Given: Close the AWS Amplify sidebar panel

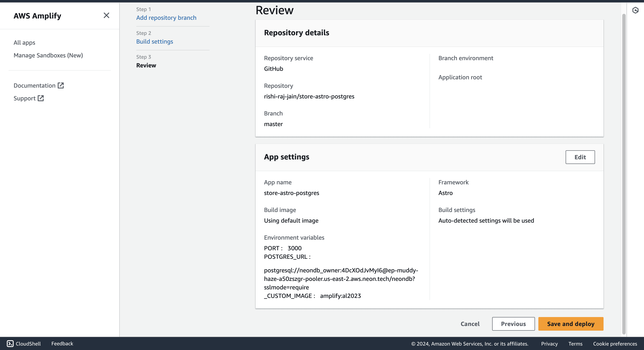Looking at the screenshot, I should pos(106,16).
